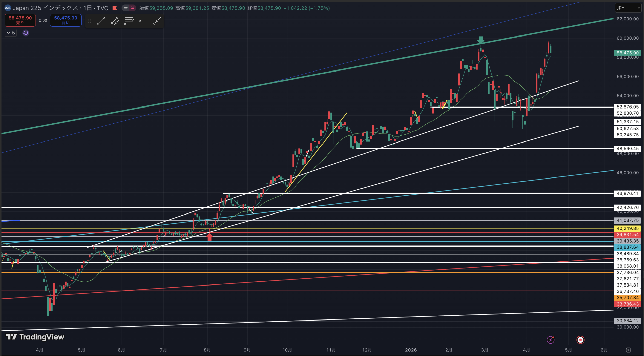
Task: Select the Parallel Channel drawing tool
Action: click(x=115, y=21)
